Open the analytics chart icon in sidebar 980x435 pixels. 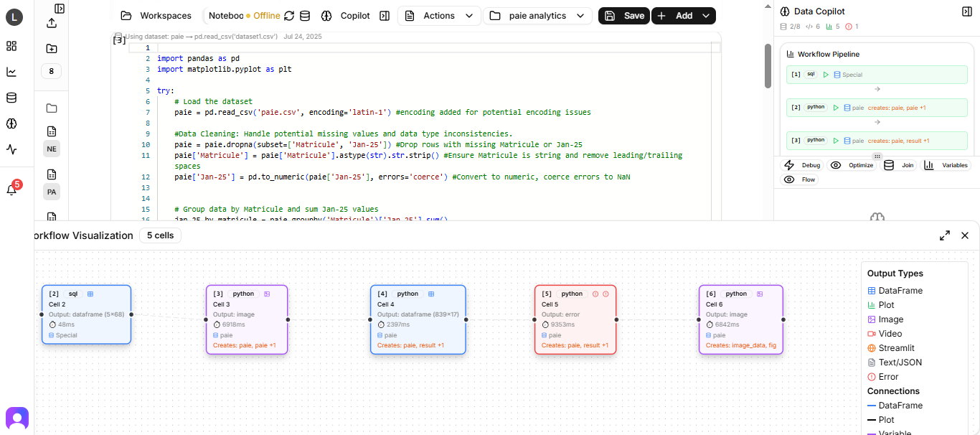click(11, 72)
